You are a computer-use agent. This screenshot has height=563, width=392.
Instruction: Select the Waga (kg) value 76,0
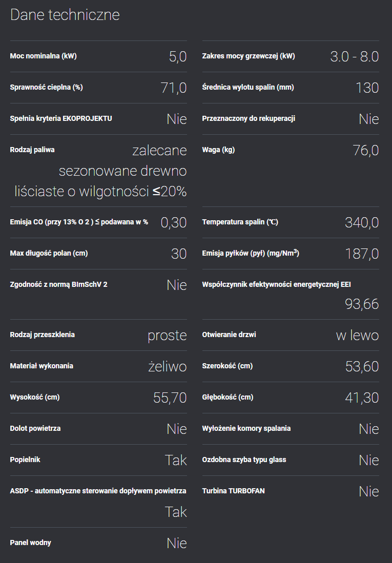tap(366, 151)
